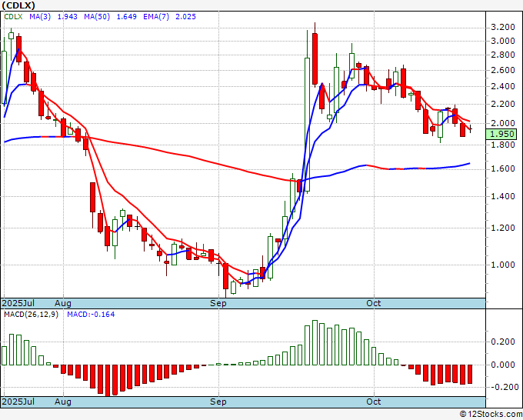Click the Oct marker on price chart axis

[x=374, y=303]
